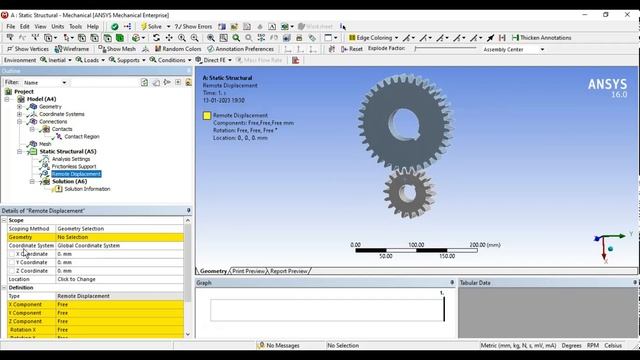640x360 pixels.
Task: Click the green Zoom To Fit magnifier
Action: (236, 38)
